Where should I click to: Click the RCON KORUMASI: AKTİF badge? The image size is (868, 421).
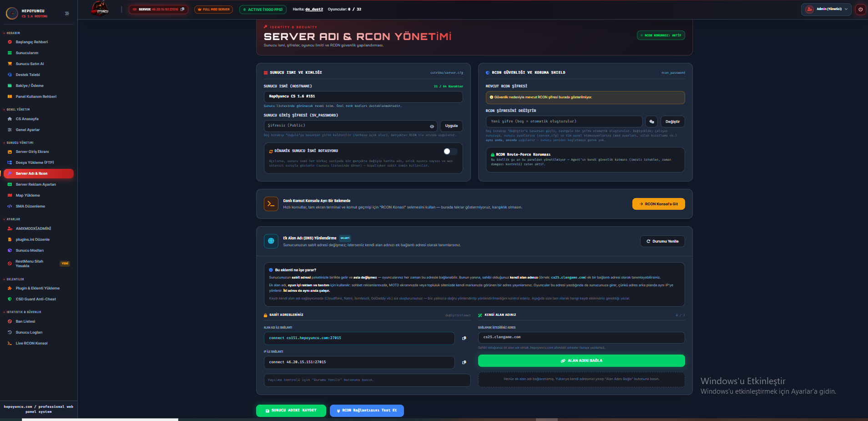coord(661,35)
